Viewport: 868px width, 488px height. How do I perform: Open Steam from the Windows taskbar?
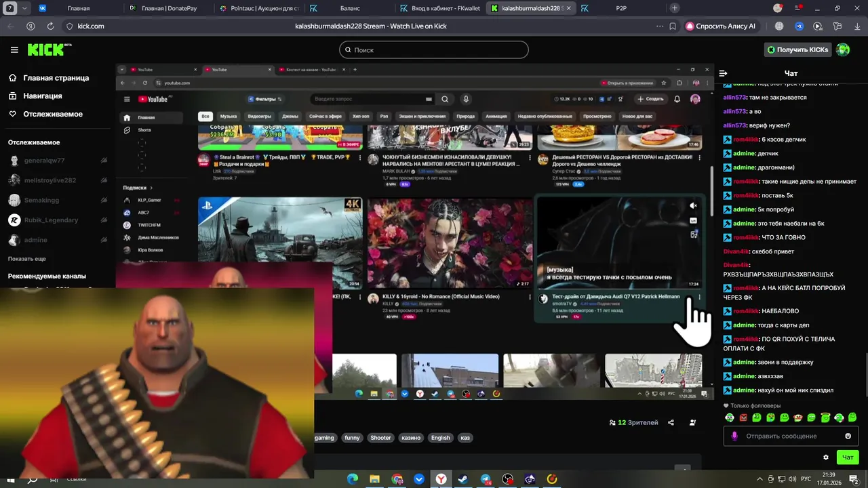[x=463, y=479]
